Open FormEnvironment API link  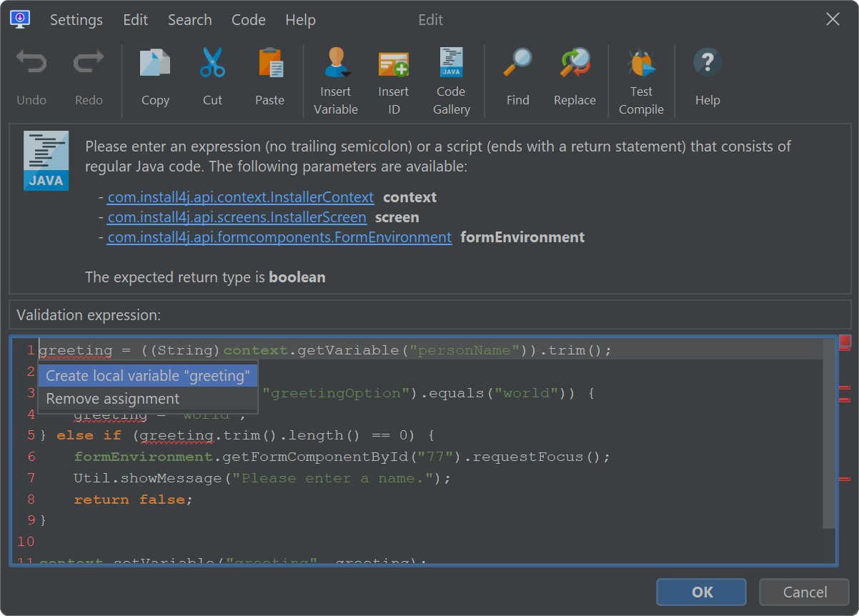(x=279, y=237)
